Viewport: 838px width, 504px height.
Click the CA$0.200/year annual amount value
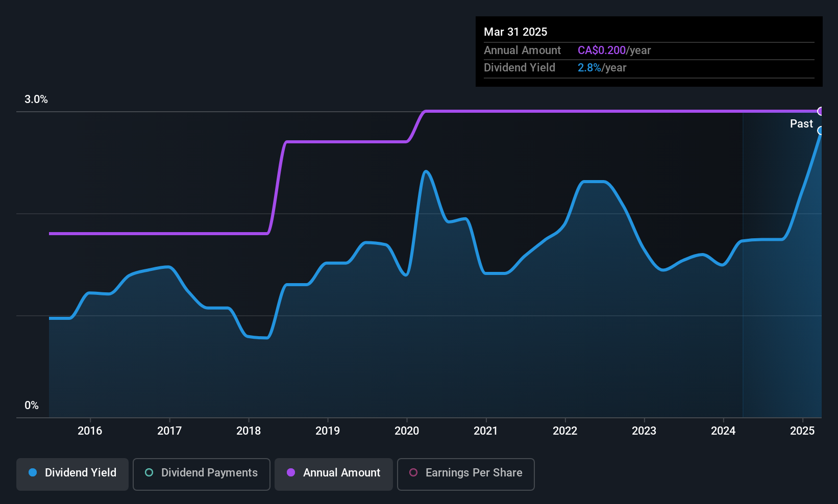coord(614,51)
